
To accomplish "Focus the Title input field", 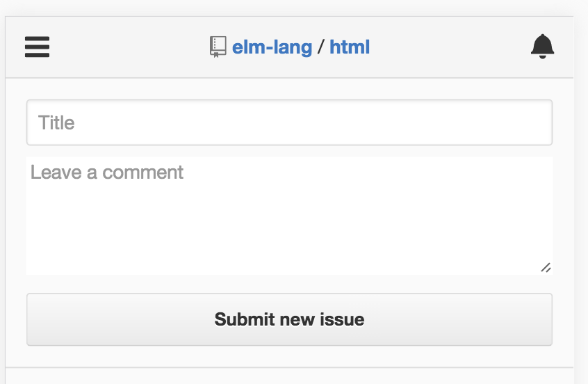I will [x=290, y=122].
